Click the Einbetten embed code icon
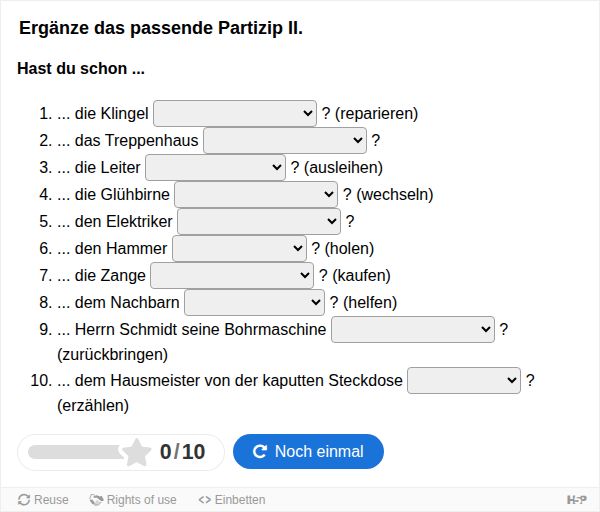Viewport: 600px width, 512px height. coord(205,500)
